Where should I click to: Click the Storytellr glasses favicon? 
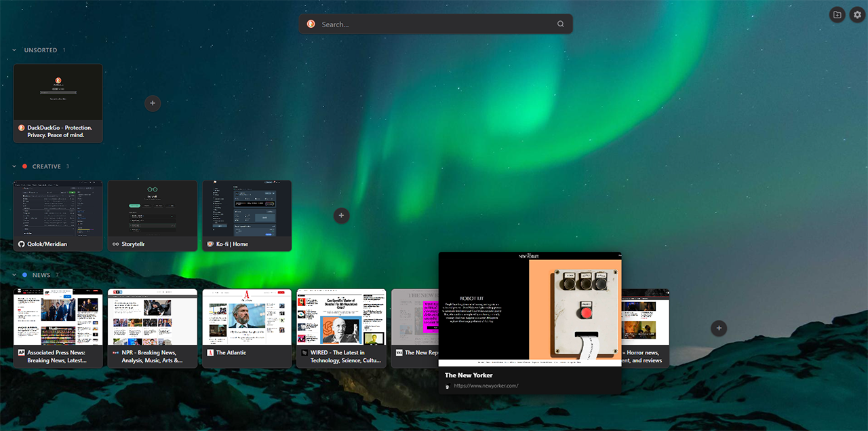coord(115,244)
